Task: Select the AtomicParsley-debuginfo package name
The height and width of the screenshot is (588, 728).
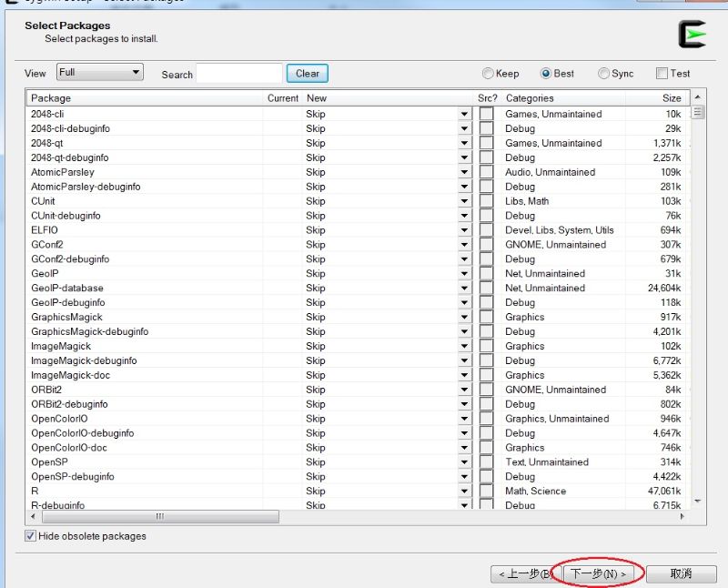Action: 86,187
